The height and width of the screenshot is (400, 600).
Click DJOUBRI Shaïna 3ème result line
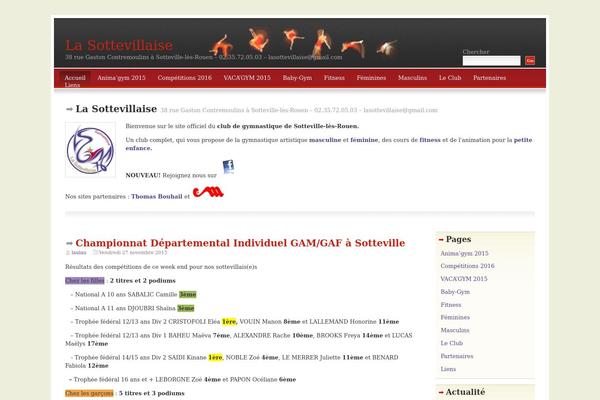[132, 308]
